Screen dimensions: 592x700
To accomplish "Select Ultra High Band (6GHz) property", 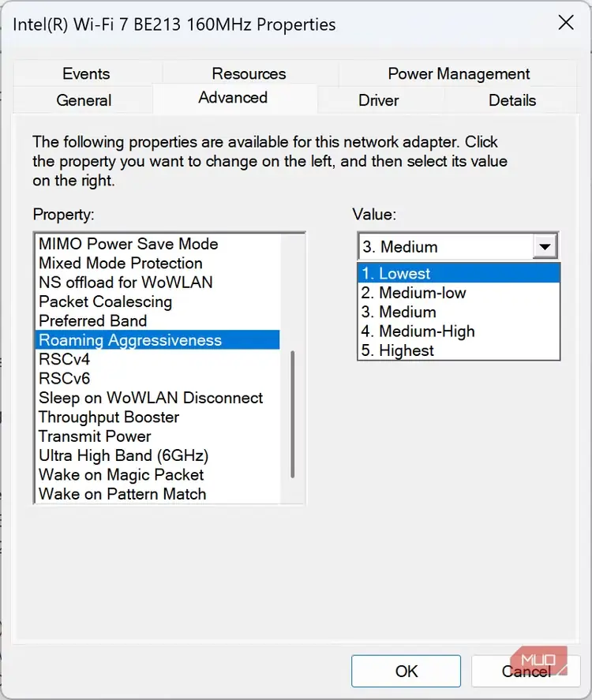I will coord(157,455).
